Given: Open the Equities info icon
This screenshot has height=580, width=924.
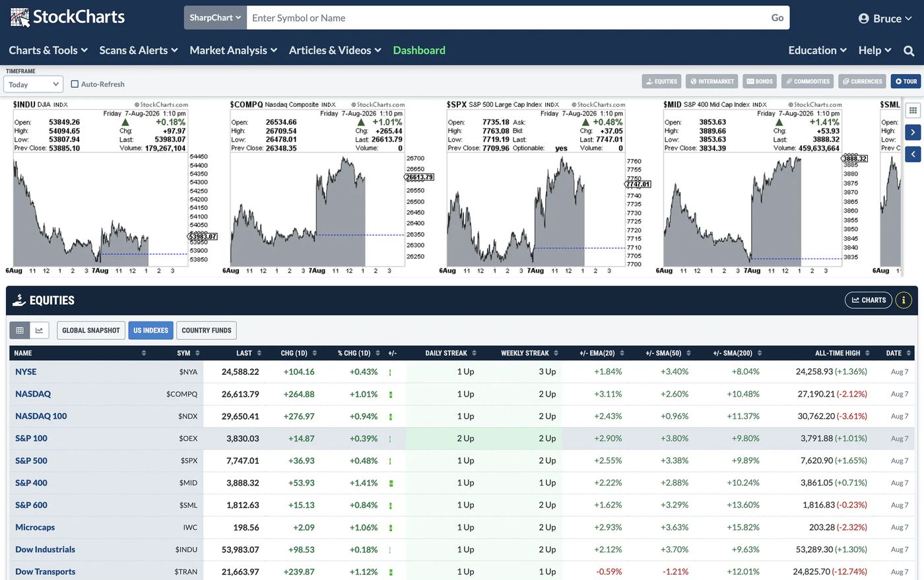Looking at the screenshot, I should 903,300.
